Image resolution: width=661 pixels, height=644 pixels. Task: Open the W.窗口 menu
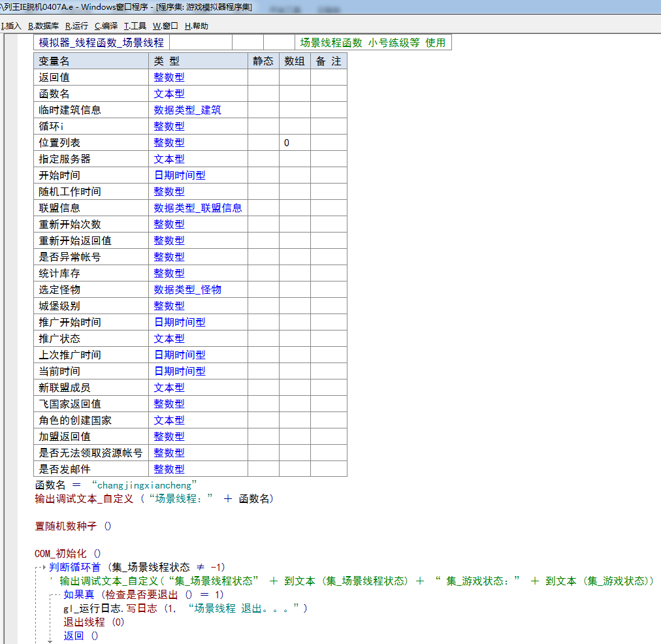click(x=165, y=26)
